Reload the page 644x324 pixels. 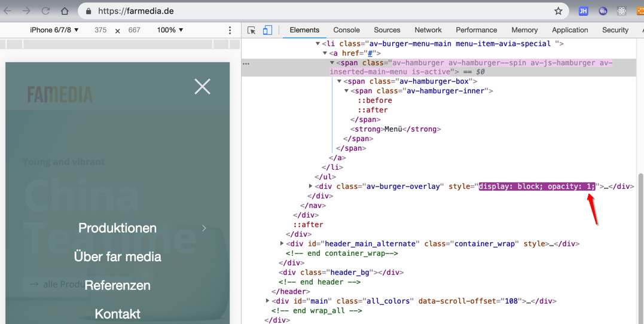click(x=45, y=11)
